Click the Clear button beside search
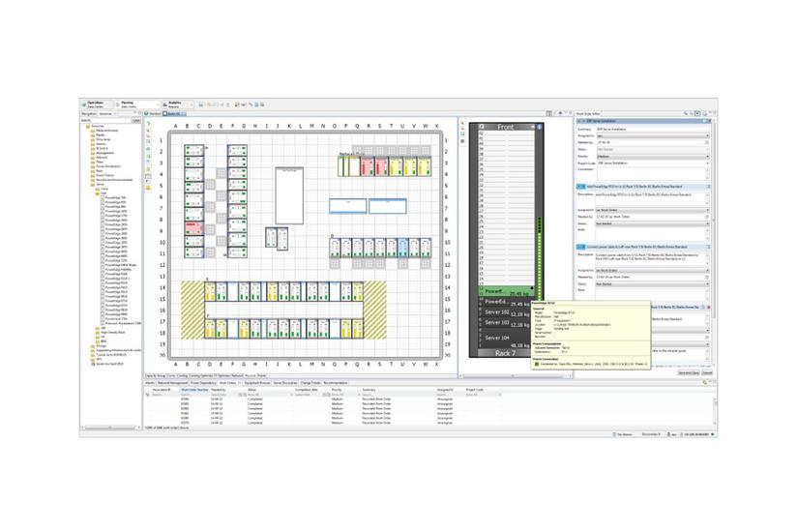Image resolution: width=798 pixels, height=532 pixels. 136,121
